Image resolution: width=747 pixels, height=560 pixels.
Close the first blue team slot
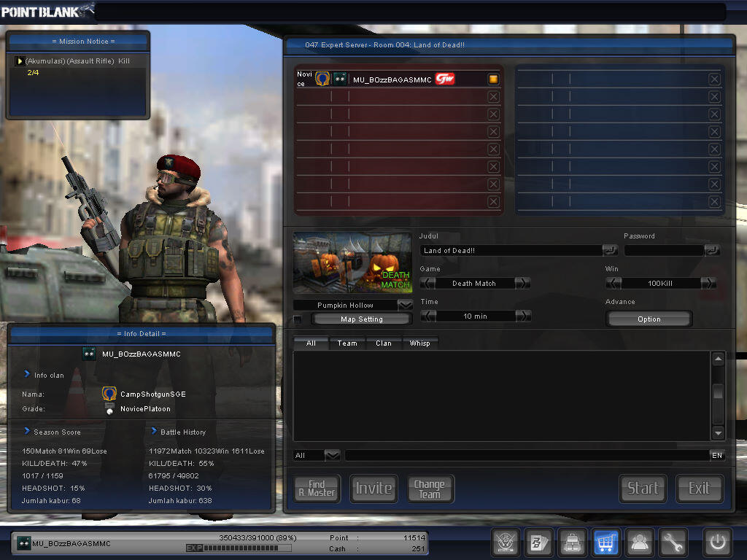tap(714, 79)
